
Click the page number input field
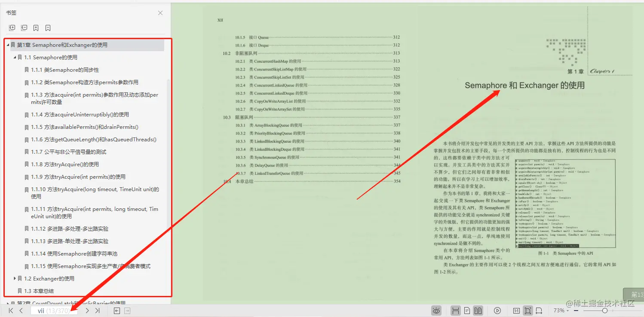[54, 311]
